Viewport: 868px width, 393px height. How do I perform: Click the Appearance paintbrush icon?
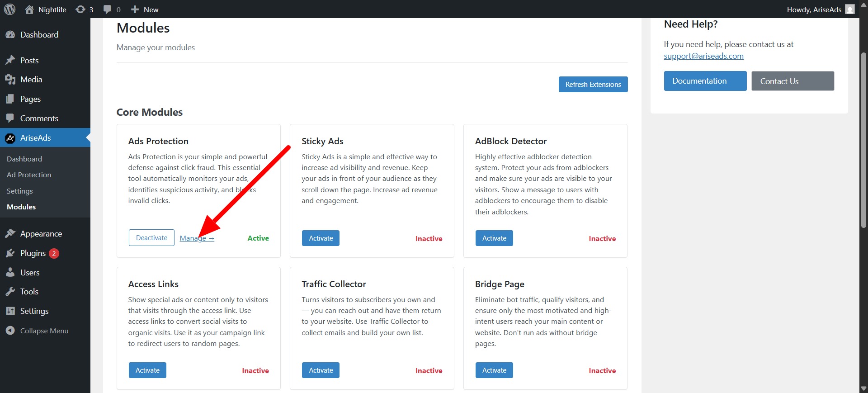10,233
